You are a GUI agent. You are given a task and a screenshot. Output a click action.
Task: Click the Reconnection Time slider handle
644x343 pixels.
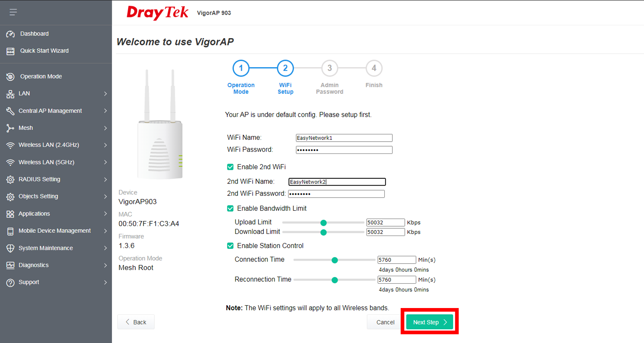click(x=335, y=280)
